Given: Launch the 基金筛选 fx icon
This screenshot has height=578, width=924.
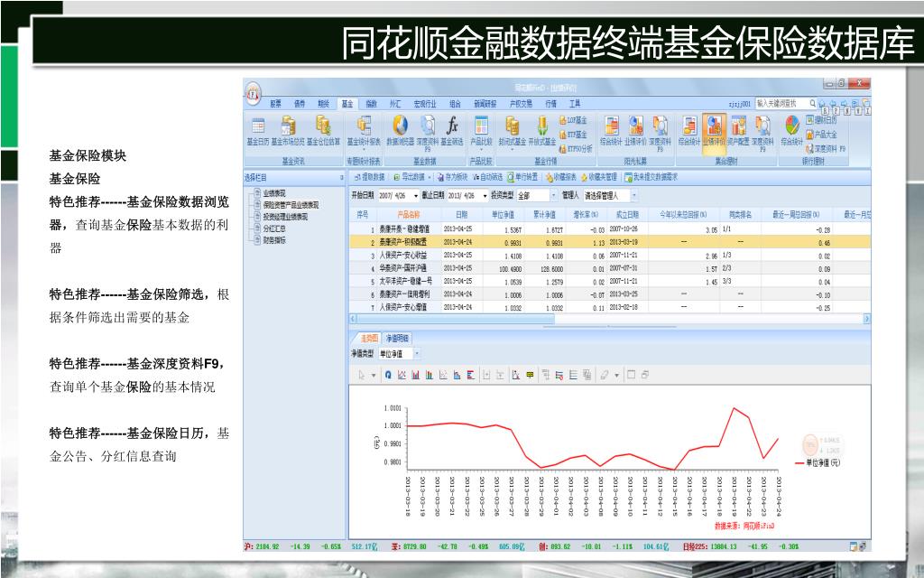Looking at the screenshot, I should click(452, 132).
